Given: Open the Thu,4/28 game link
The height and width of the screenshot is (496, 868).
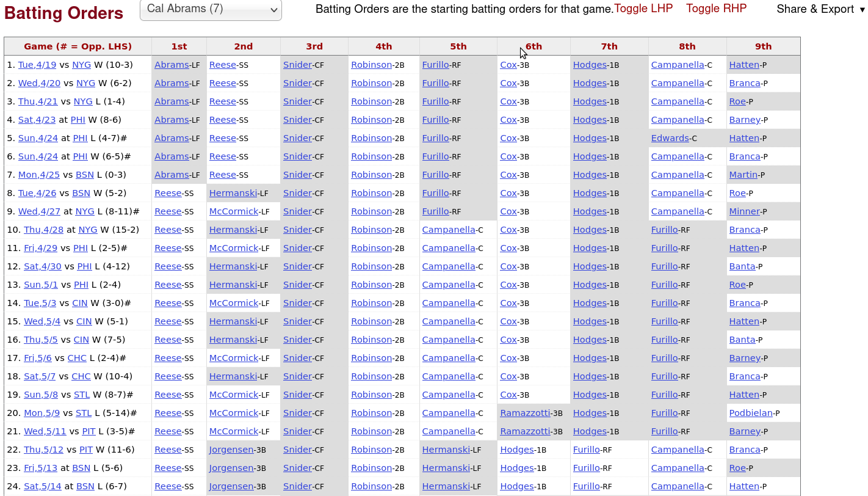Looking at the screenshot, I should pyautogui.click(x=44, y=230).
